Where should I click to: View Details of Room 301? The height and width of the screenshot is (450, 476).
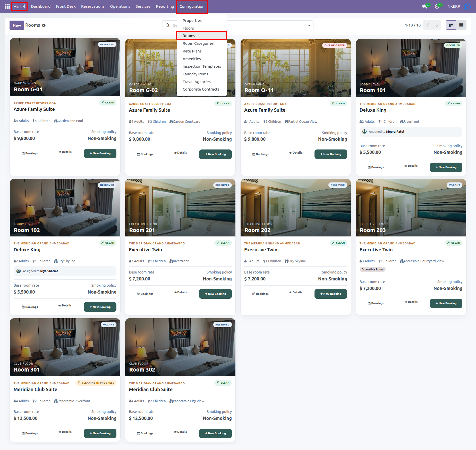pyautogui.click(x=65, y=432)
